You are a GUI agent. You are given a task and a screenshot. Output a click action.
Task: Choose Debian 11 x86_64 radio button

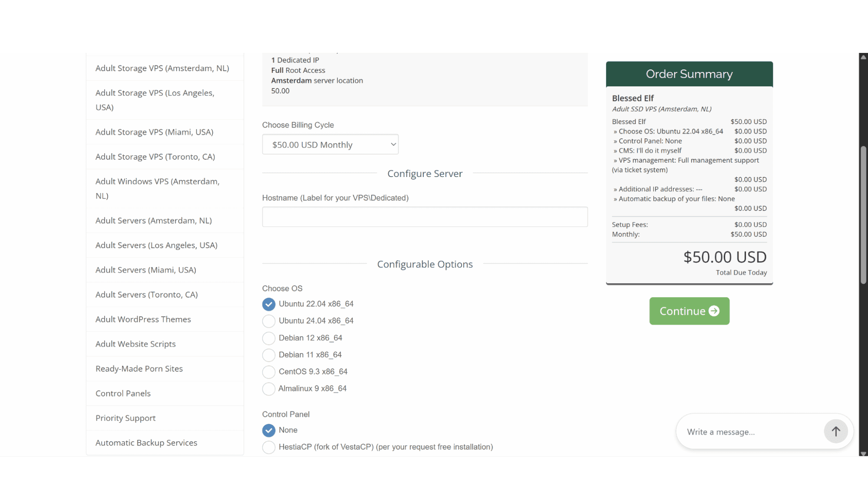point(269,355)
